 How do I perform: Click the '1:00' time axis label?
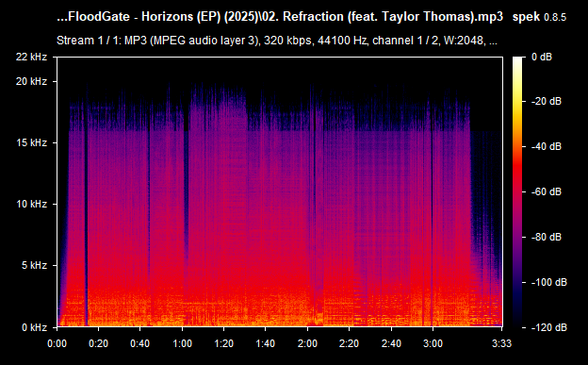(x=182, y=343)
